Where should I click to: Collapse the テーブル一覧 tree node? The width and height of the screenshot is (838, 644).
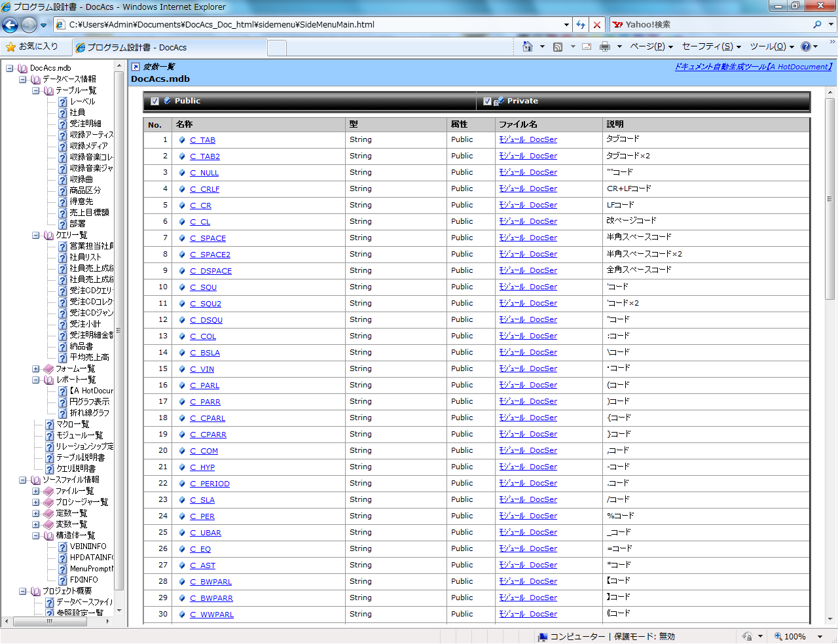click(36, 90)
